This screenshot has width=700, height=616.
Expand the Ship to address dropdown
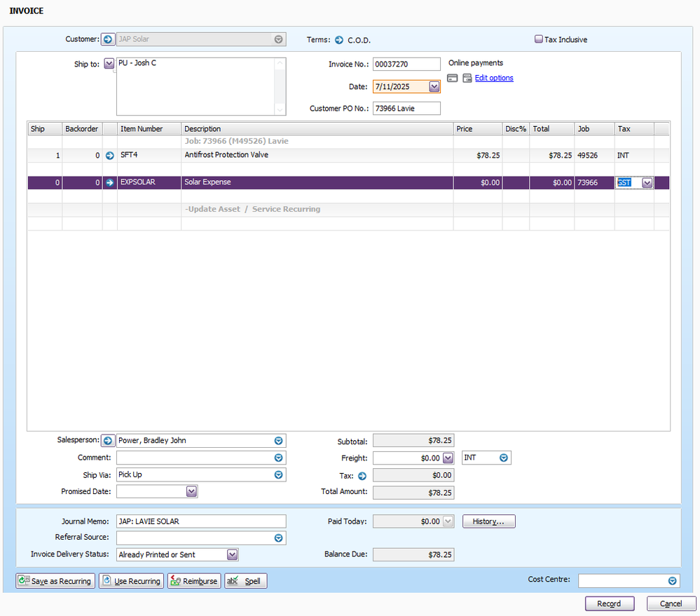pyautogui.click(x=109, y=64)
